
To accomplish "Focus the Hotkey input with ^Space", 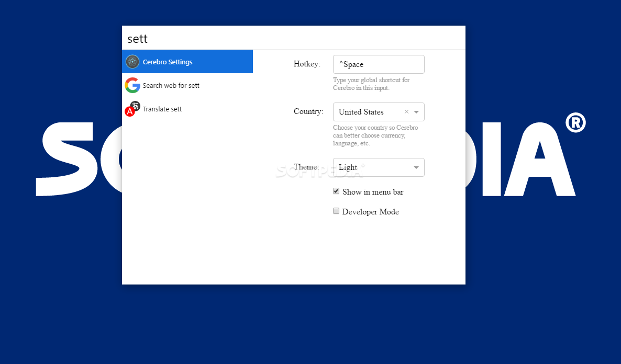I will tap(379, 64).
